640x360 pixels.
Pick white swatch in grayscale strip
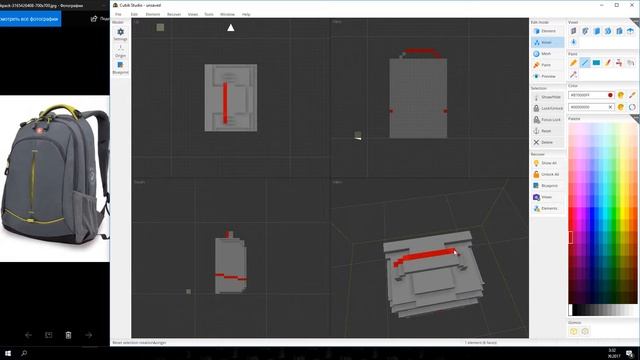point(571,310)
